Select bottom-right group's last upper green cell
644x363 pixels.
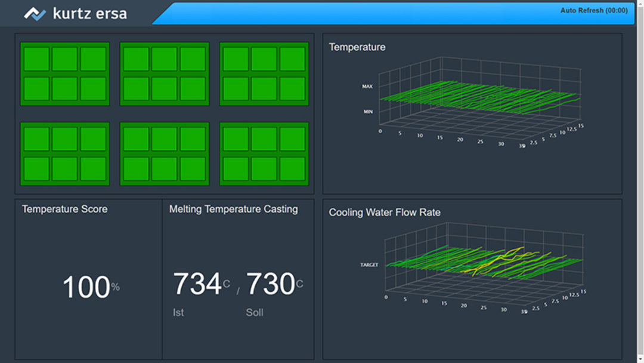[x=292, y=139]
